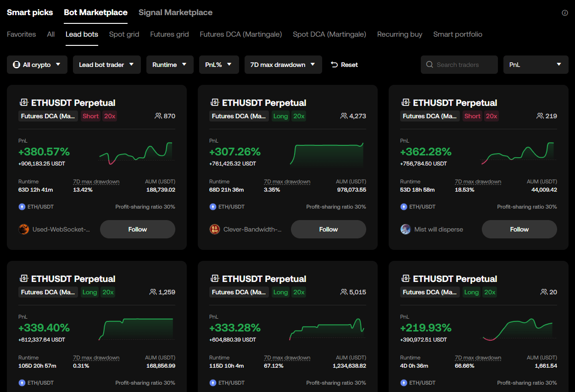Open Futures DCA (Martingale) sub-tab
575x392 pixels.
(241, 34)
